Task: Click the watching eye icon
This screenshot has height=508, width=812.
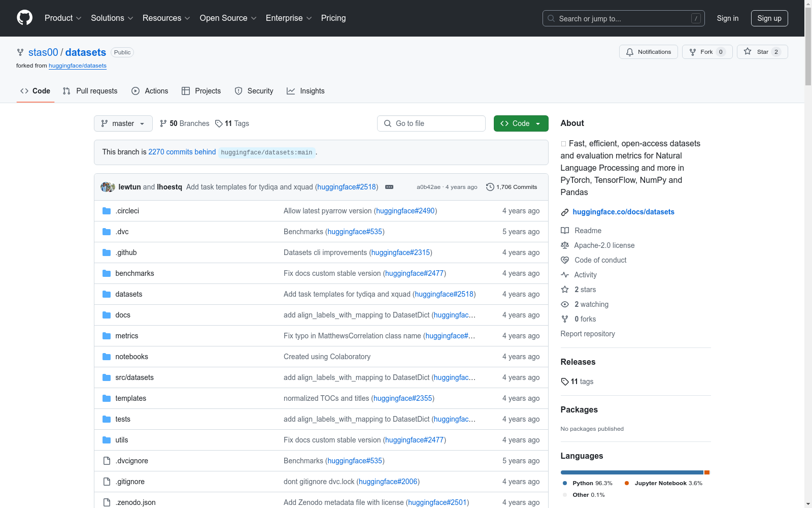Action: tap(565, 304)
